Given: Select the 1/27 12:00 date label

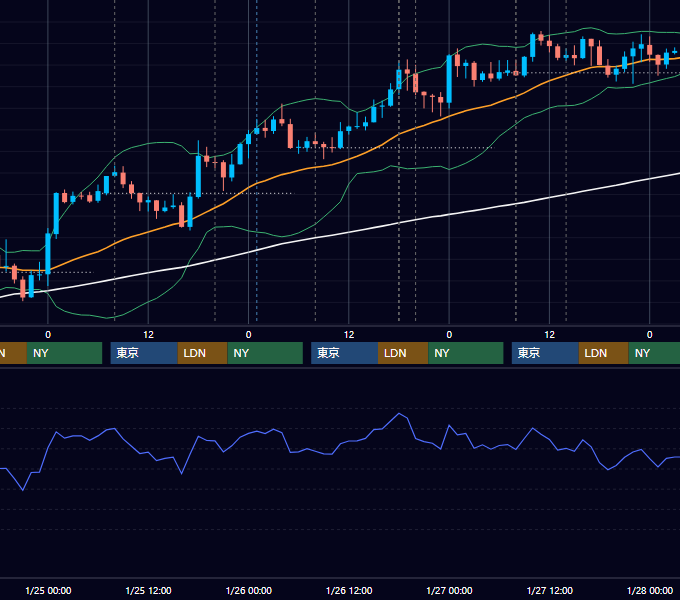Looking at the screenshot, I should [x=549, y=590].
